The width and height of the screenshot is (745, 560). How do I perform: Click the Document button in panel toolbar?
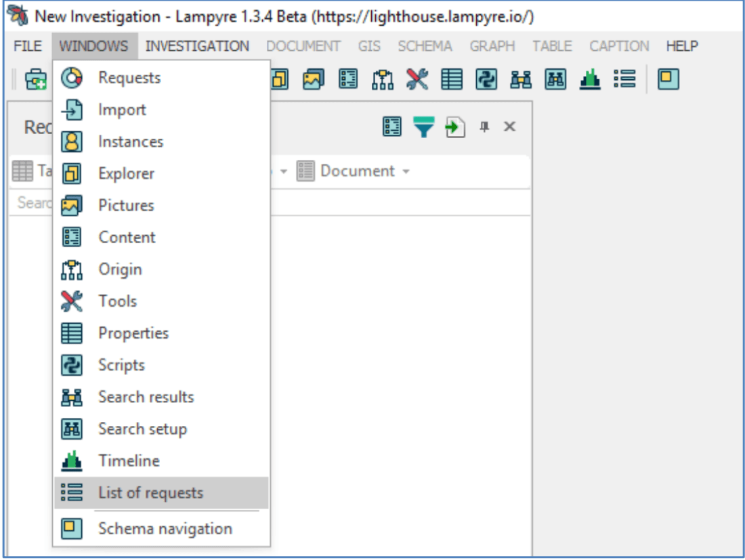point(353,171)
